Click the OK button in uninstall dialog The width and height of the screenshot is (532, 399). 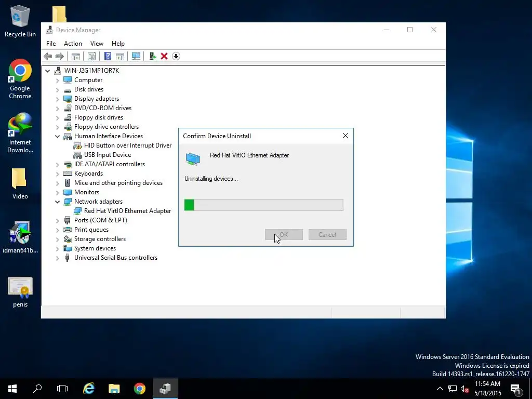(x=284, y=234)
